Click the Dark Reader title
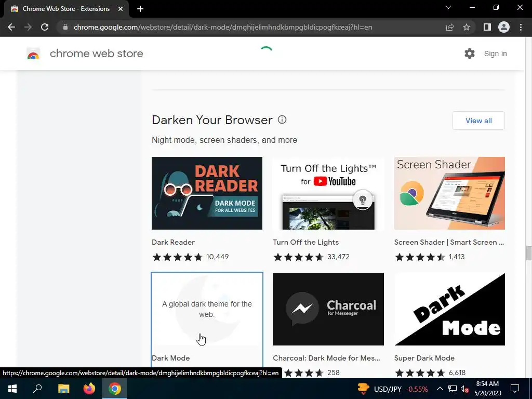Viewport: 532px width, 399px height. [173, 242]
